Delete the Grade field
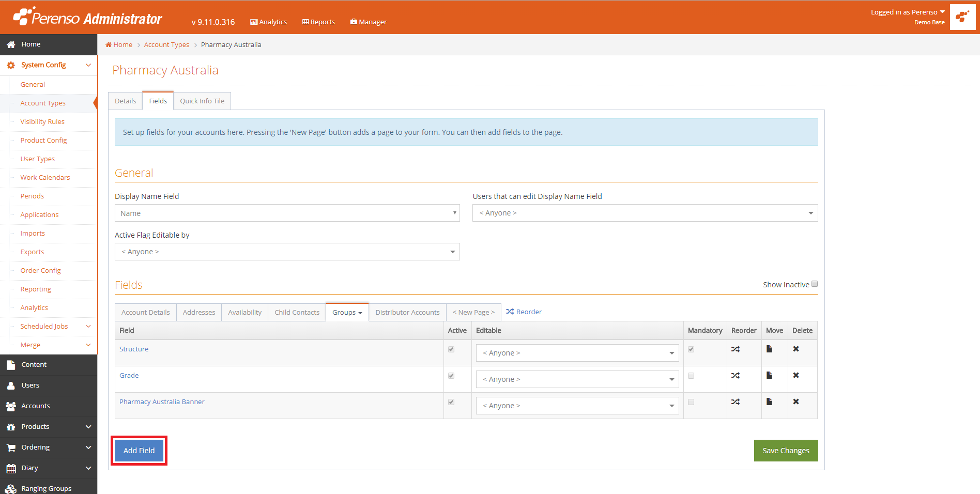The image size is (980, 494). click(796, 376)
